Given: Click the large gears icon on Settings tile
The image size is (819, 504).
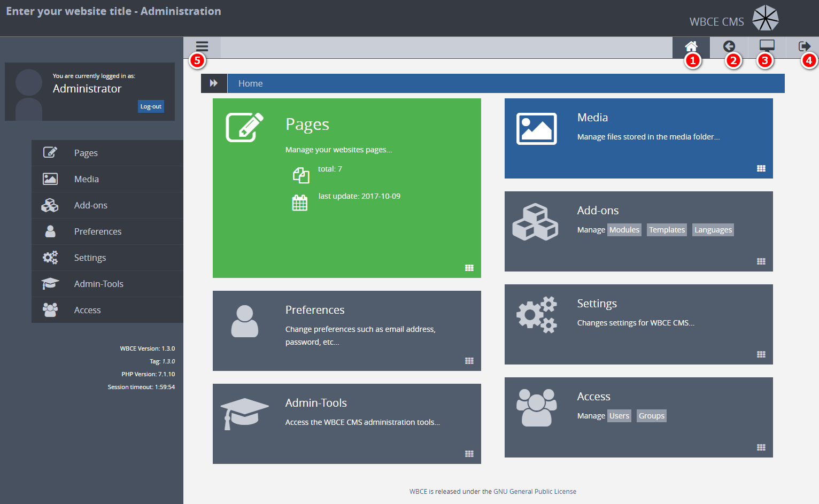Looking at the screenshot, I should 537,315.
